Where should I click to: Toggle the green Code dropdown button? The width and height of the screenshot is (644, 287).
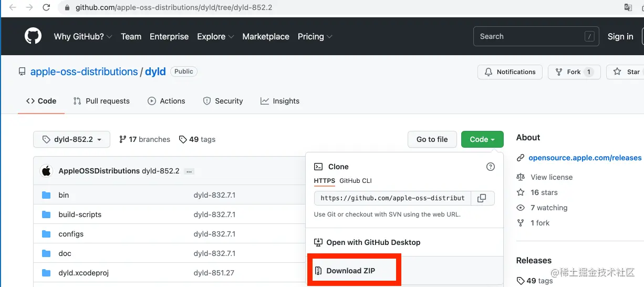coord(482,139)
